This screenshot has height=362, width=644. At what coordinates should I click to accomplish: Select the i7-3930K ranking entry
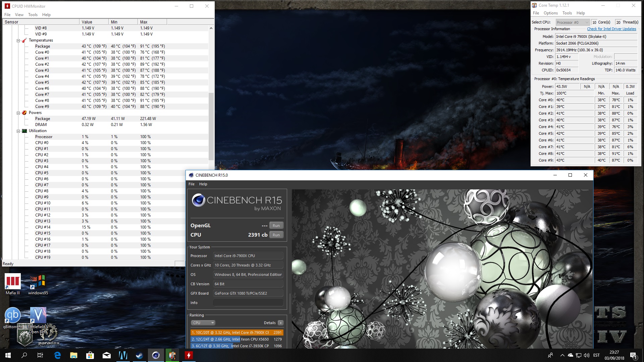point(237,346)
